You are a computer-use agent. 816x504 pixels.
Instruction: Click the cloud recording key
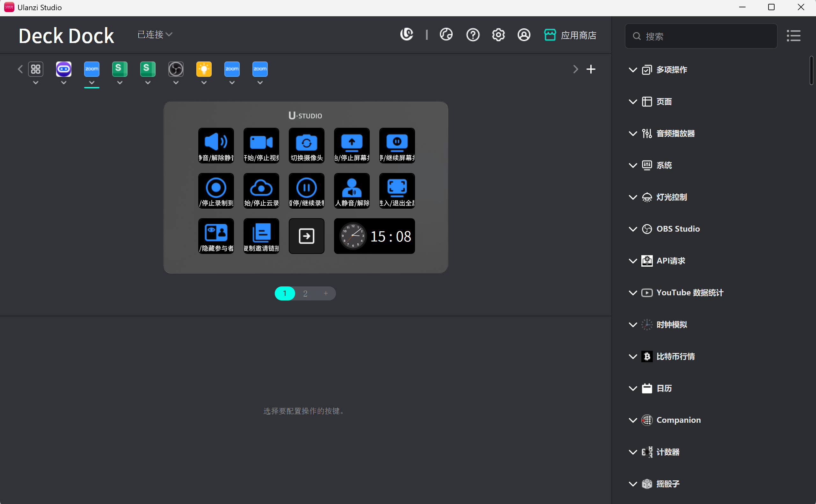pyautogui.click(x=261, y=191)
